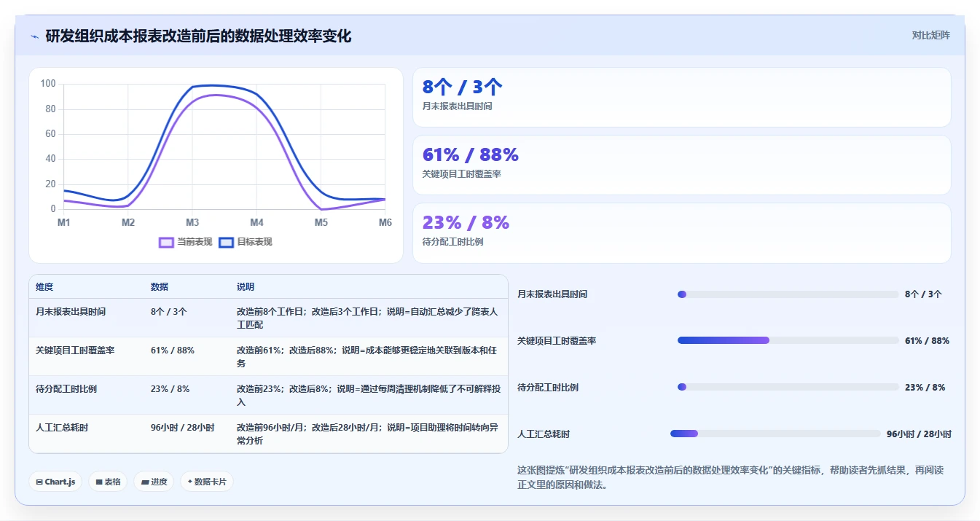
Task: Click table cell 待分配工时比例
Action: pos(66,389)
